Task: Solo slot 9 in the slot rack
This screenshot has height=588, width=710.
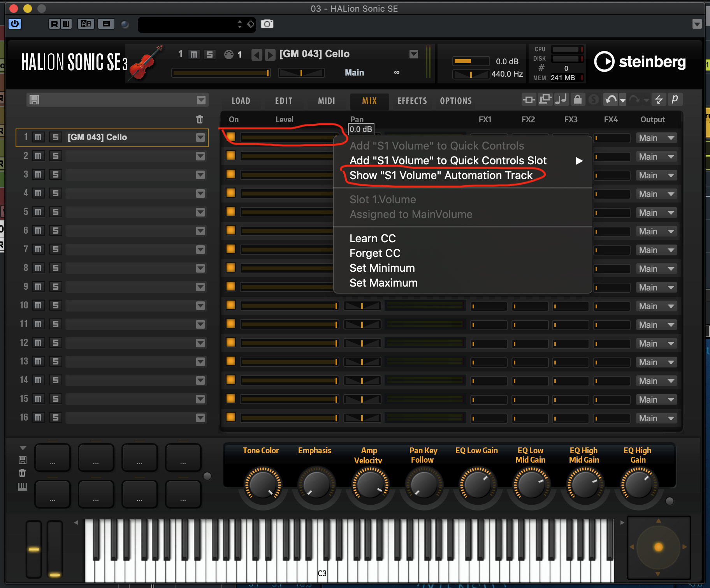Action: point(55,287)
